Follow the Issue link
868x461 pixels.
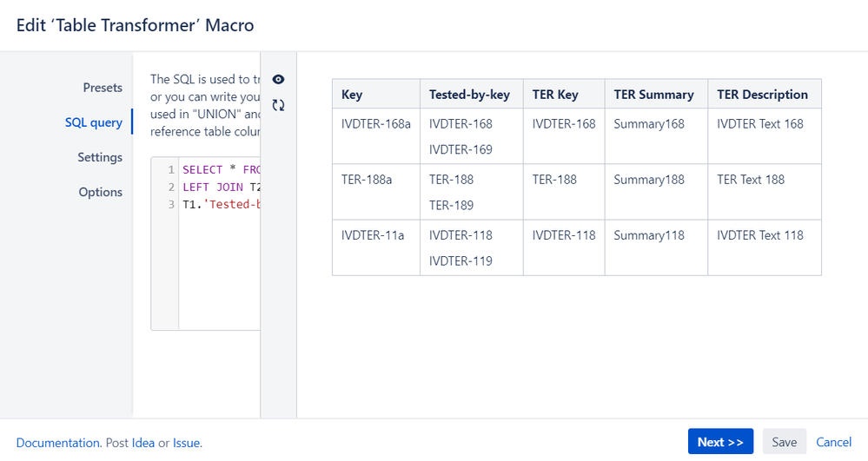[186, 443]
